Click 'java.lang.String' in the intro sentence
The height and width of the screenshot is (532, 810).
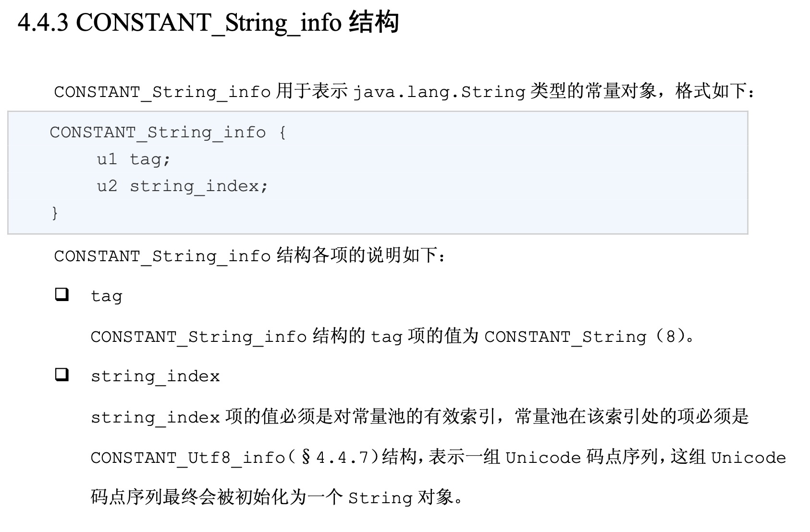click(x=439, y=91)
